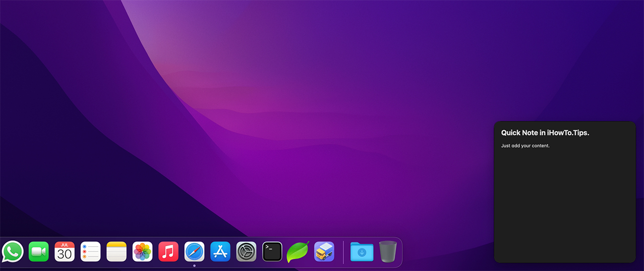
Task: Launch FaceTime from the Dock
Action: tap(39, 252)
